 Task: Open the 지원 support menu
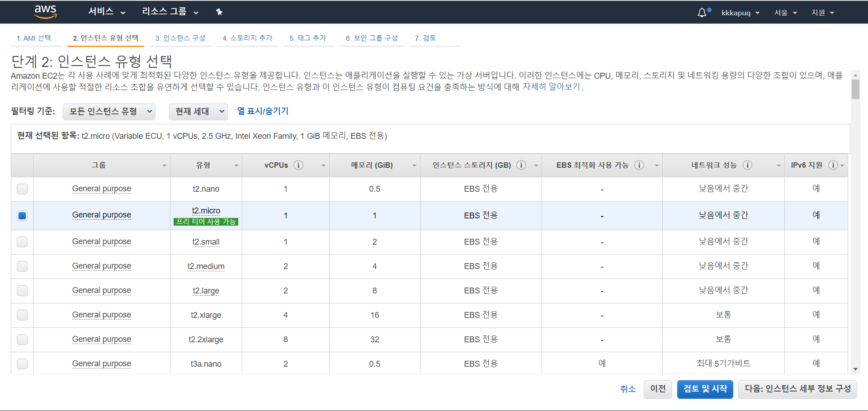[x=823, y=13]
